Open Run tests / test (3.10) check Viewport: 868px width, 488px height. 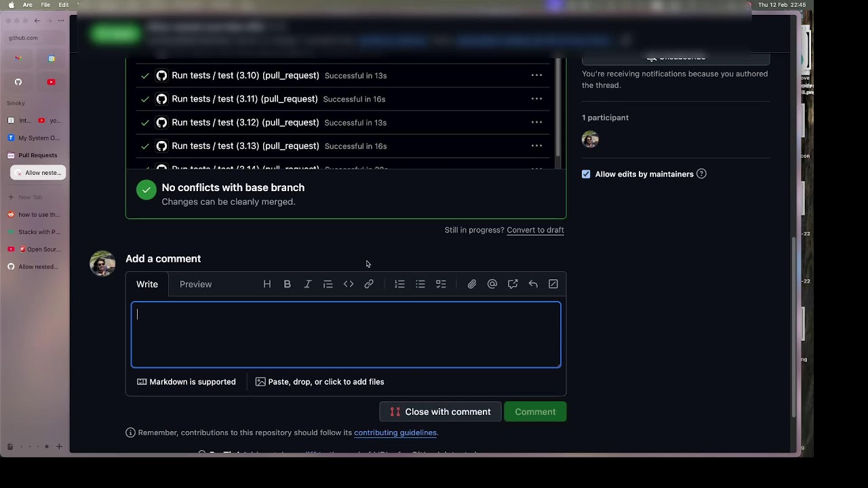(245, 75)
